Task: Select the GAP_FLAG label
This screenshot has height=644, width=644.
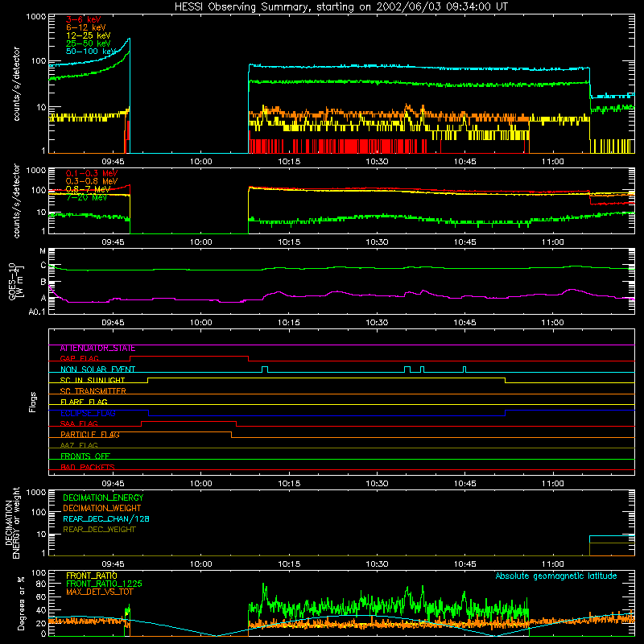Action: [79, 359]
